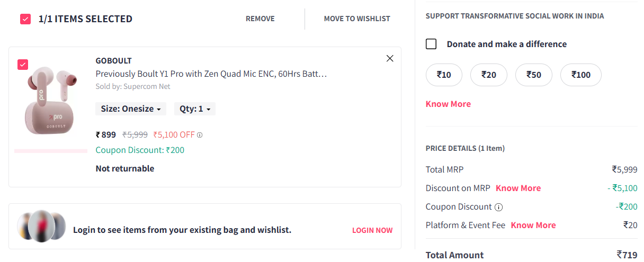The image size is (644, 262).
Task: Click LOGIN NOW link
Action: pos(372,231)
